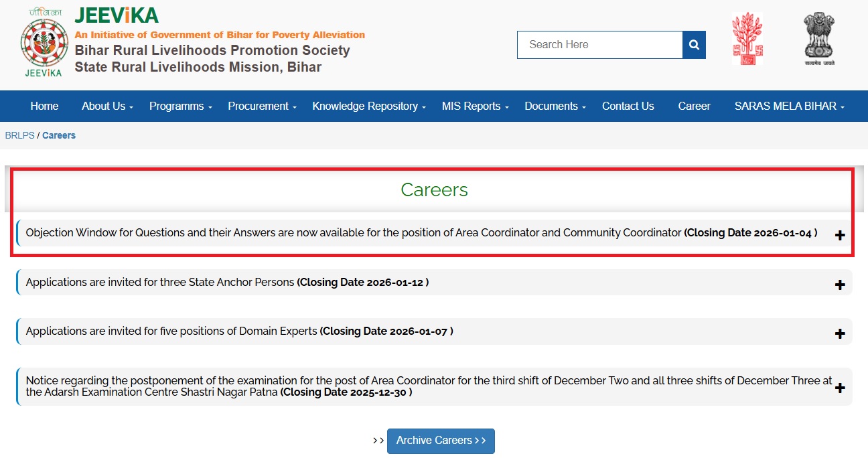868x458 pixels.
Task: Select the Home menu item
Action: coord(44,106)
